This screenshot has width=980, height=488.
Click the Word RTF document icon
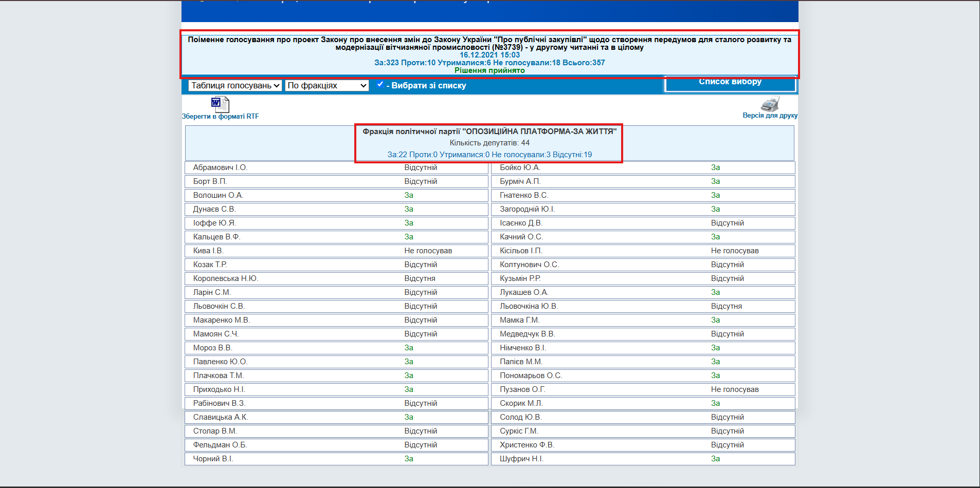pos(220,104)
